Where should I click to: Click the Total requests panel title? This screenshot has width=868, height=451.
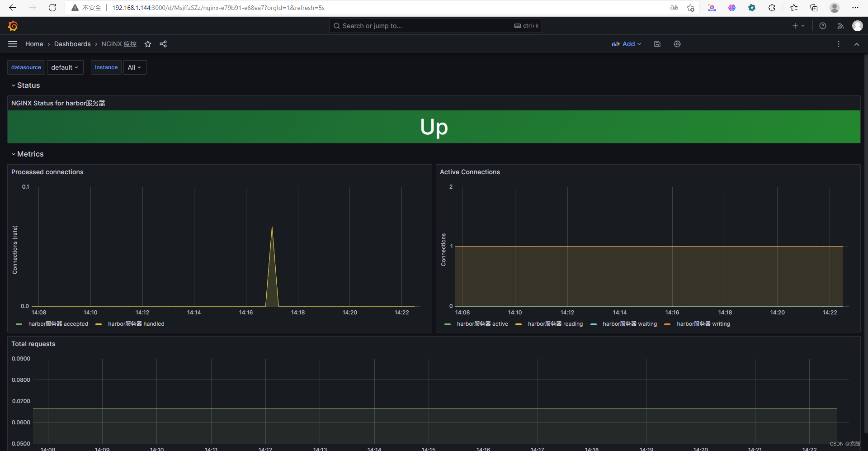pos(33,344)
